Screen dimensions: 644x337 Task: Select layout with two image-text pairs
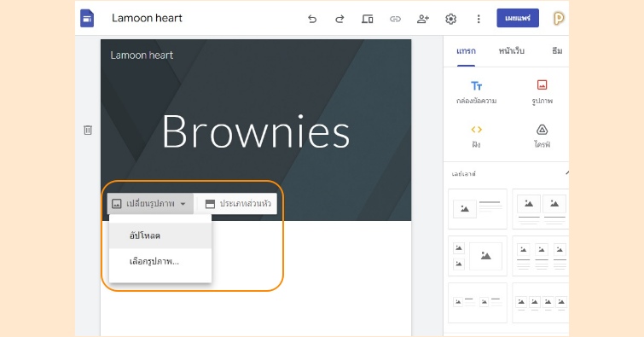[x=478, y=303]
